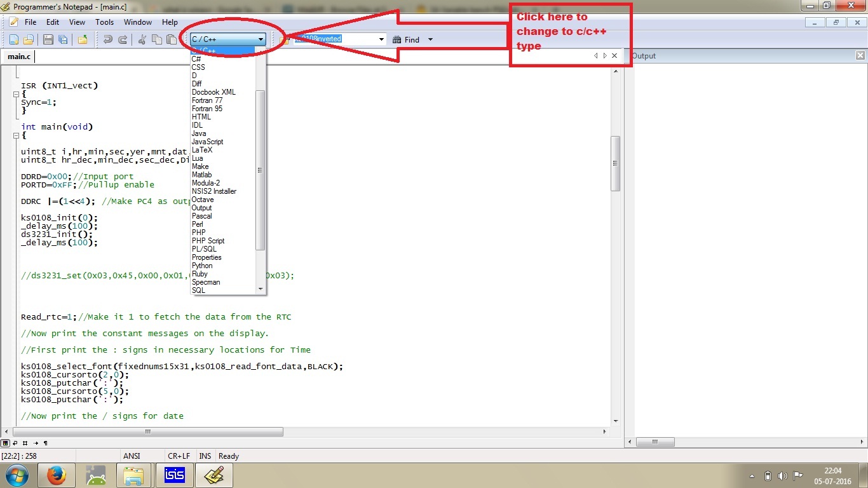Toggle line numbers with the bottom-bar hash icon
The width and height of the screenshot is (868, 488).
click(x=25, y=443)
